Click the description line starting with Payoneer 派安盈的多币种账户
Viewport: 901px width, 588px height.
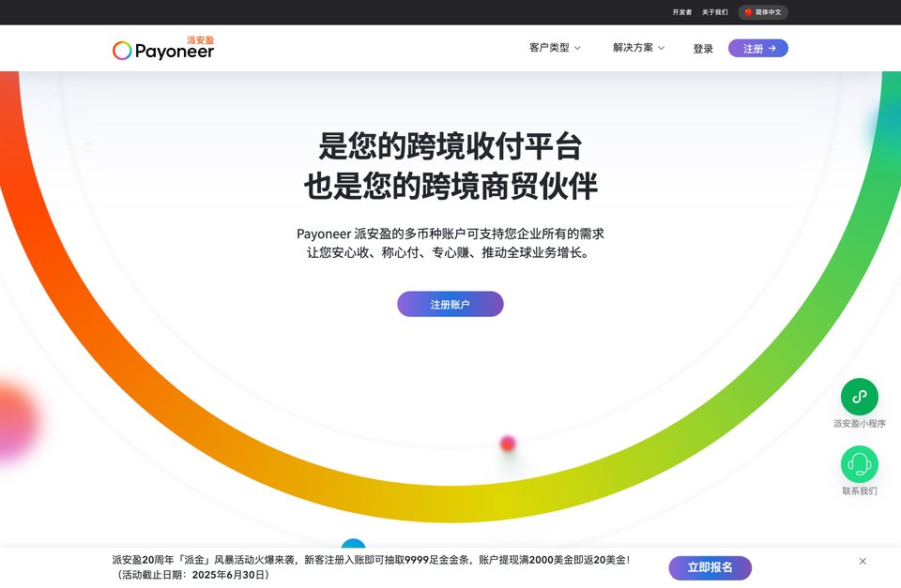[x=450, y=234]
